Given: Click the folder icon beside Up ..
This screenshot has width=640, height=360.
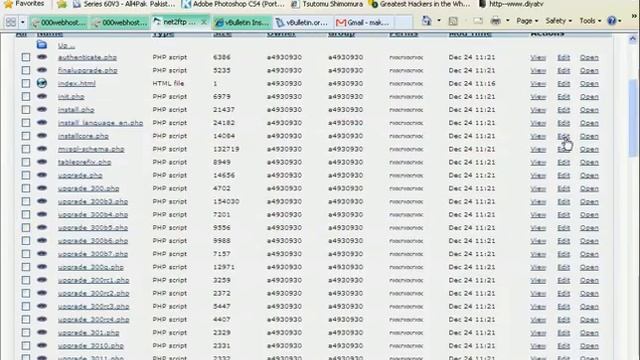Looking at the screenshot, I should coord(42,44).
